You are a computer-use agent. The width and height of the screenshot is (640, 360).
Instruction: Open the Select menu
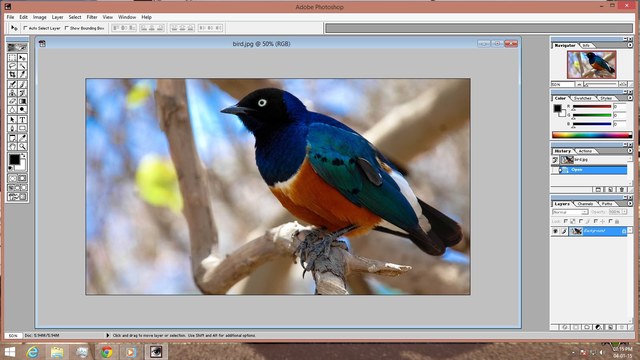pos(75,17)
